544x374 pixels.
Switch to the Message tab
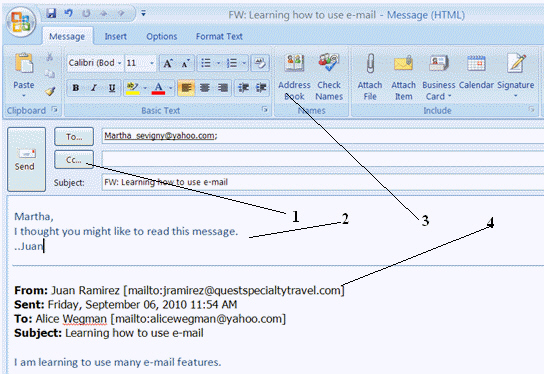click(x=67, y=36)
